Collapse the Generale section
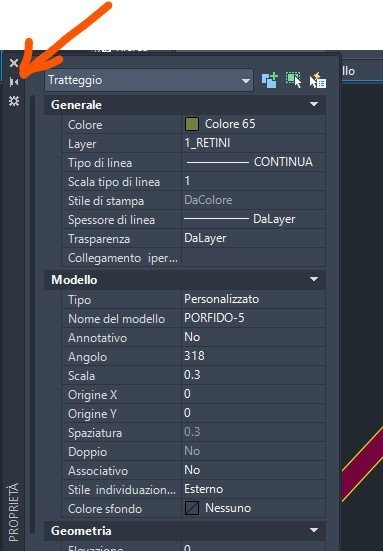This screenshot has width=383, height=551. [314, 104]
